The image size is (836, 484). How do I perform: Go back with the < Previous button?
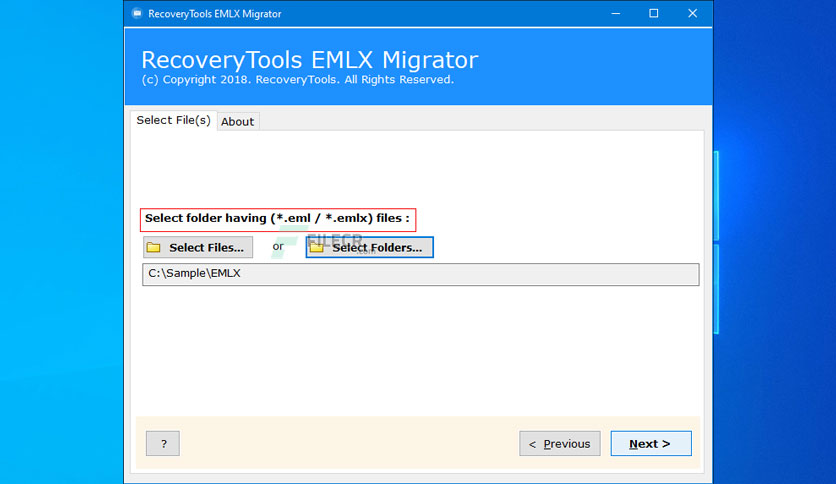tap(560, 443)
